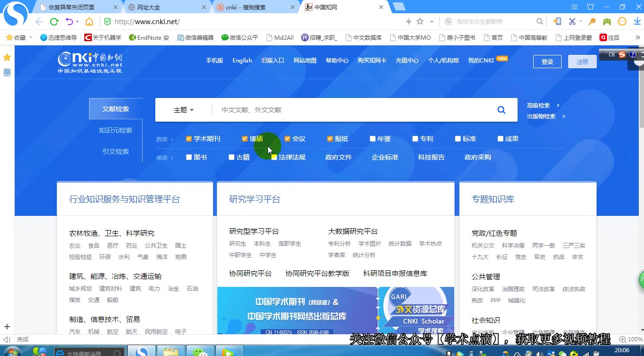
Task: Uncheck the 报纸 checkbox
Action: tap(330, 139)
